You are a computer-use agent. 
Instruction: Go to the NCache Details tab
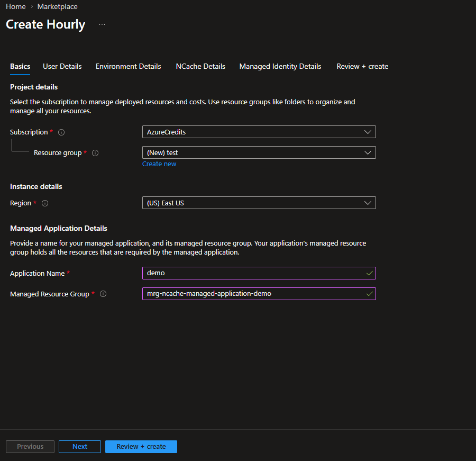[200, 66]
